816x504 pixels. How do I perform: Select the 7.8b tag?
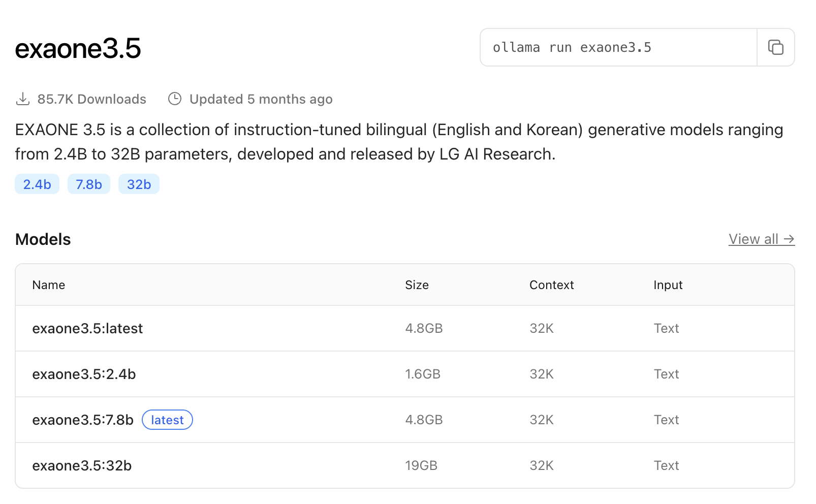(x=89, y=184)
